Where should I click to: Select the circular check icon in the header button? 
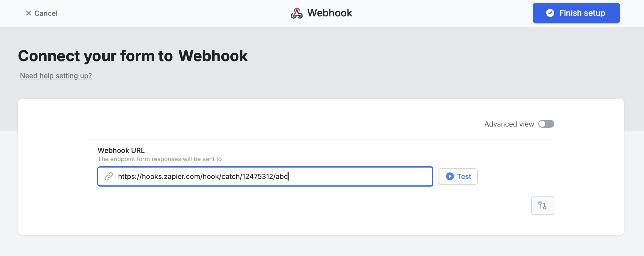tap(550, 13)
